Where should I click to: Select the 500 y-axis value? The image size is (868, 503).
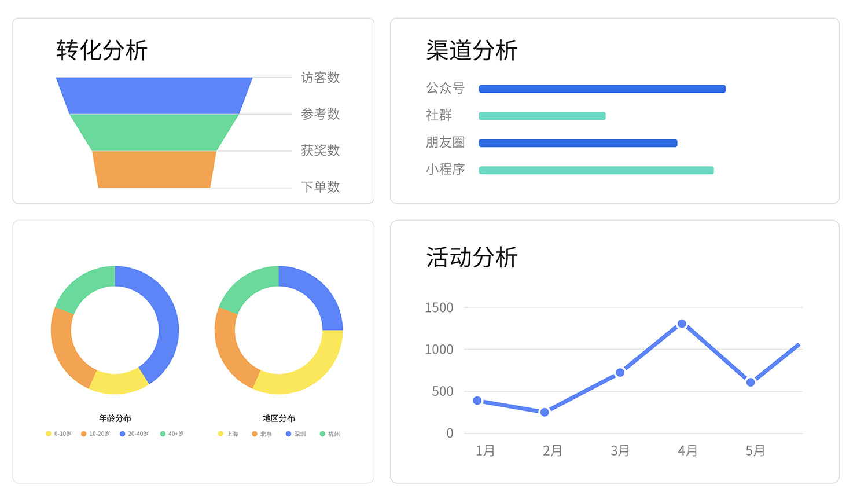pos(443,391)
